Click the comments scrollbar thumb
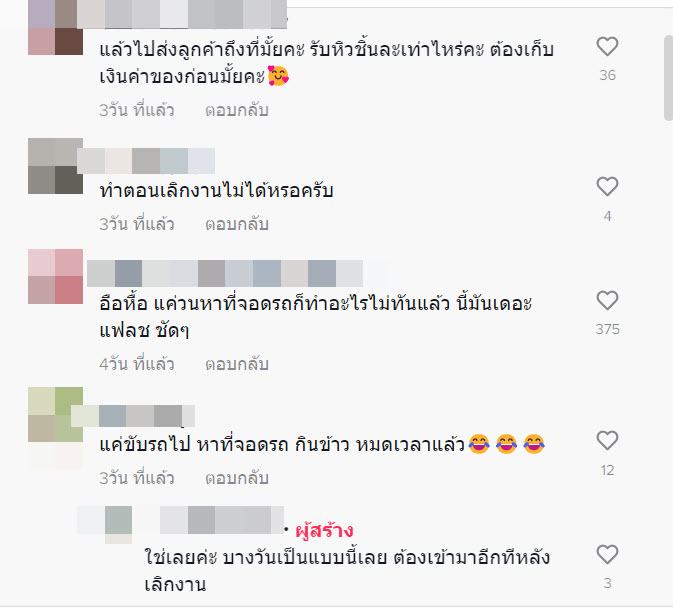Screen dimensions: 673x608 (668, 77)
